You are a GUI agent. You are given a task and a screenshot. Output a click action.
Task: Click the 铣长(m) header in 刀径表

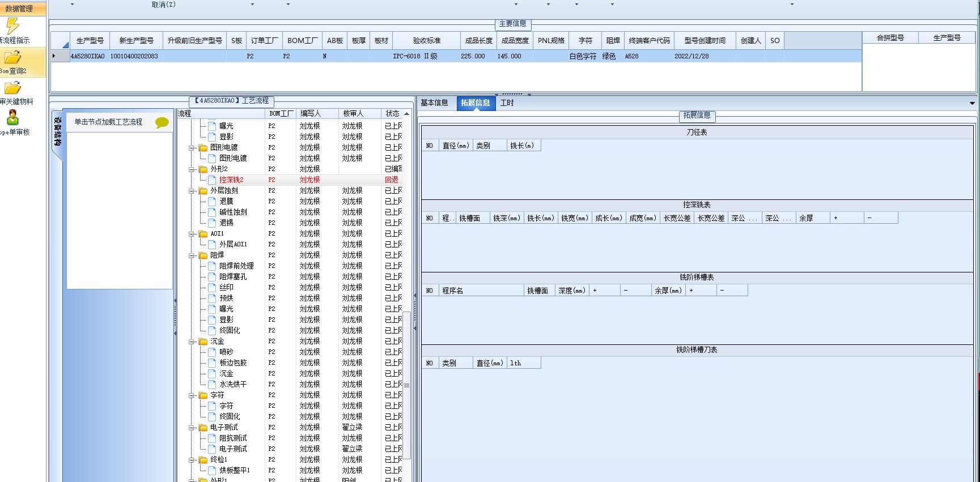(x=524, y=146)
